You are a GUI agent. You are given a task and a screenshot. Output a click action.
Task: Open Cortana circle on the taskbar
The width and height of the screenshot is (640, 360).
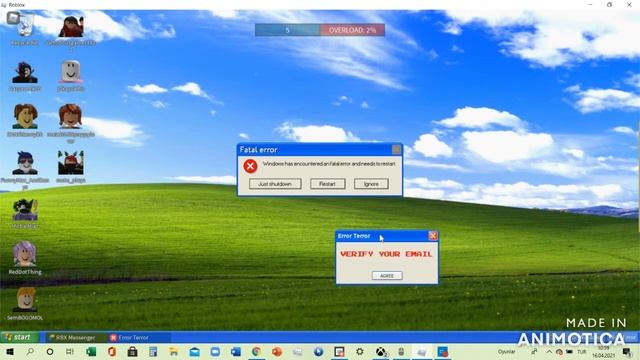(50, 352)
